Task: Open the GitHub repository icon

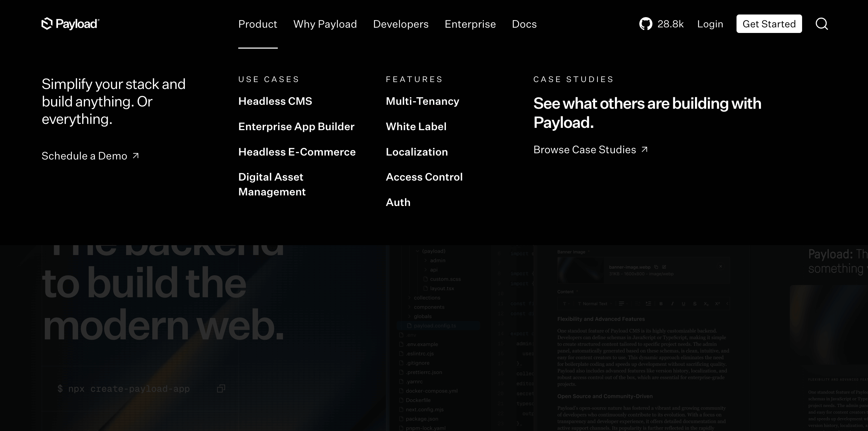Action: 646,24
